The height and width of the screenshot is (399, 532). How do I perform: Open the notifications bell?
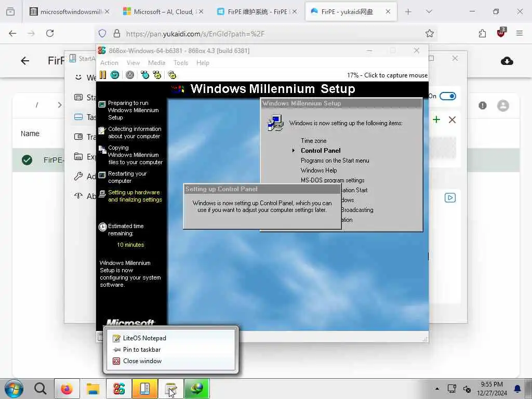517,389
